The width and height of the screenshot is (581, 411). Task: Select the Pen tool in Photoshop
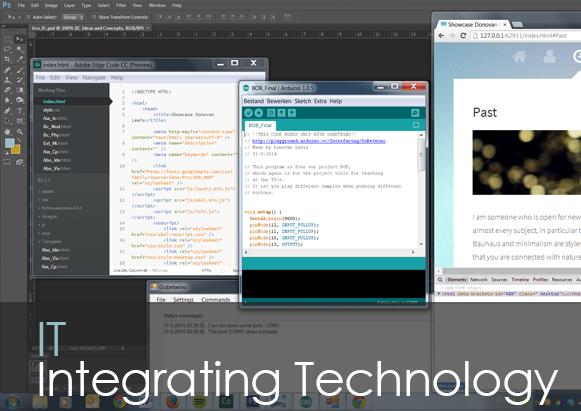(x=7, y=110)
